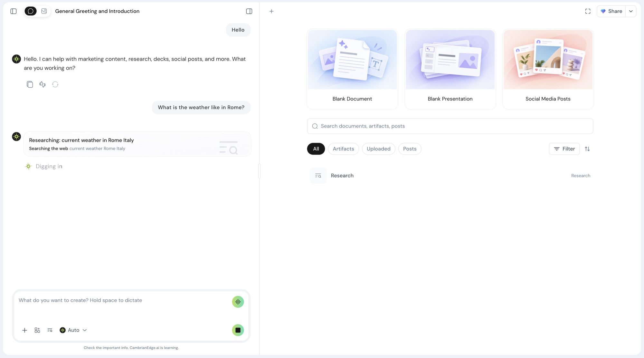Click the research search icon in card

pos(229,148)
